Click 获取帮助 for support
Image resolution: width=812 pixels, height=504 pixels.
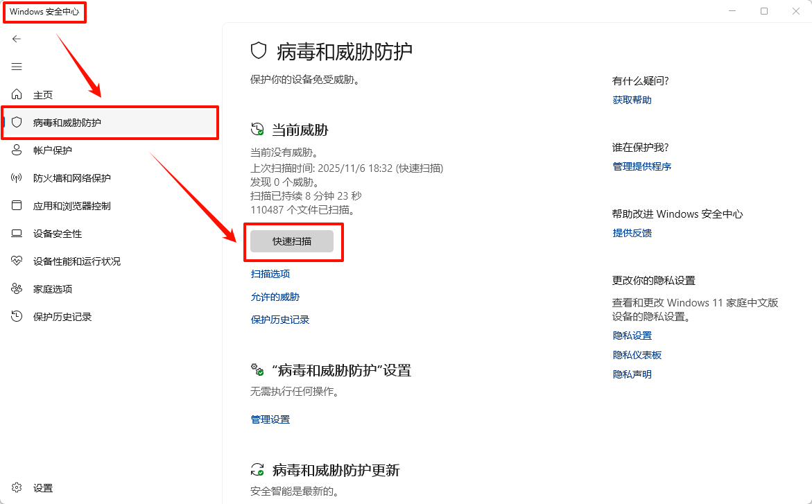click(631, 99)
